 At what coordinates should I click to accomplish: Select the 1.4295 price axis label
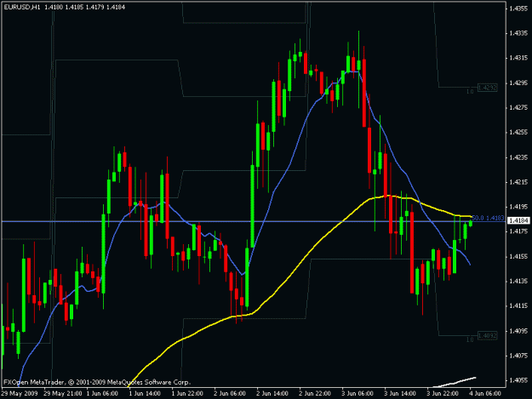[x=518, y=83]
